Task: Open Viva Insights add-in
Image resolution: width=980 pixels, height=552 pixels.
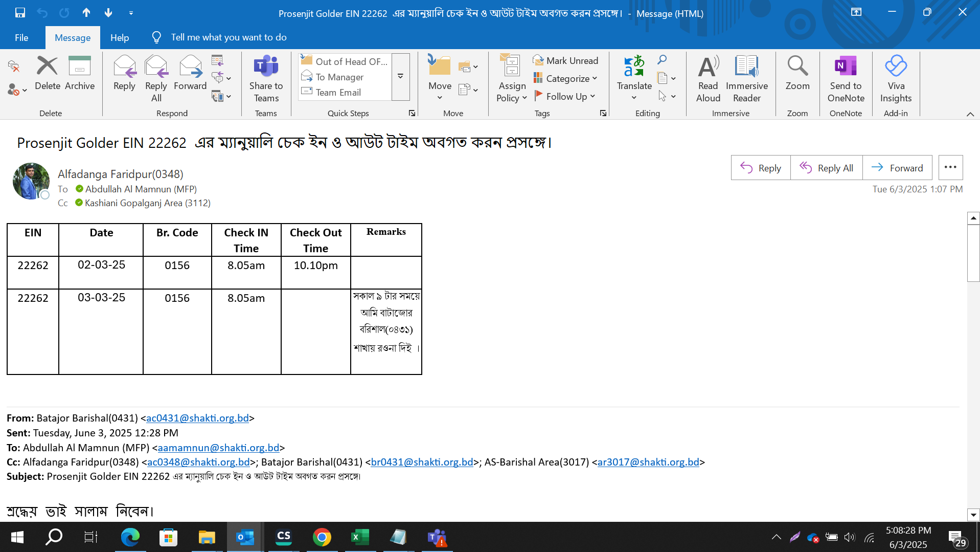Action: pyautogui.click(x=896, y=79)
